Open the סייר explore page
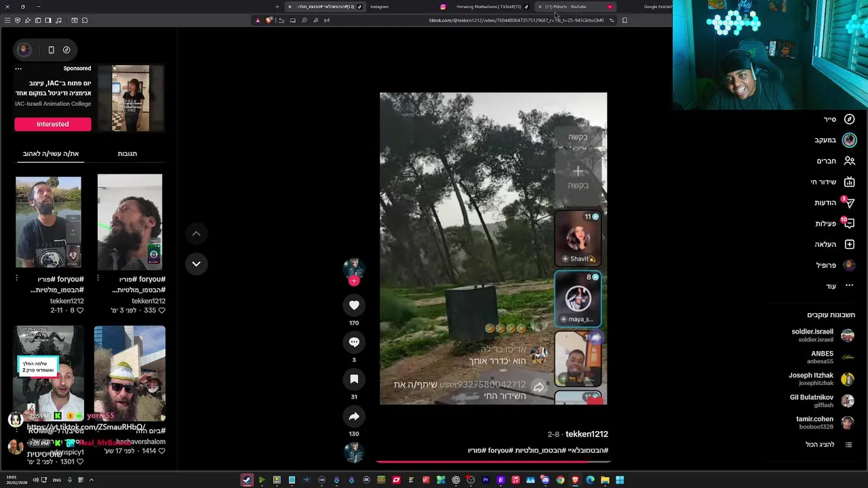Image resolution: width=868 pixels, height=488 pixels. [839, 119]
